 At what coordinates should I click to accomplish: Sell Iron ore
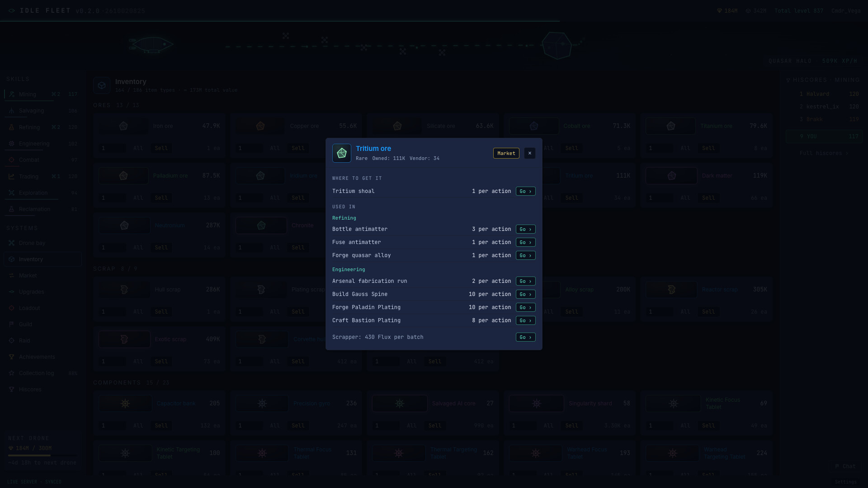[161, 148]
